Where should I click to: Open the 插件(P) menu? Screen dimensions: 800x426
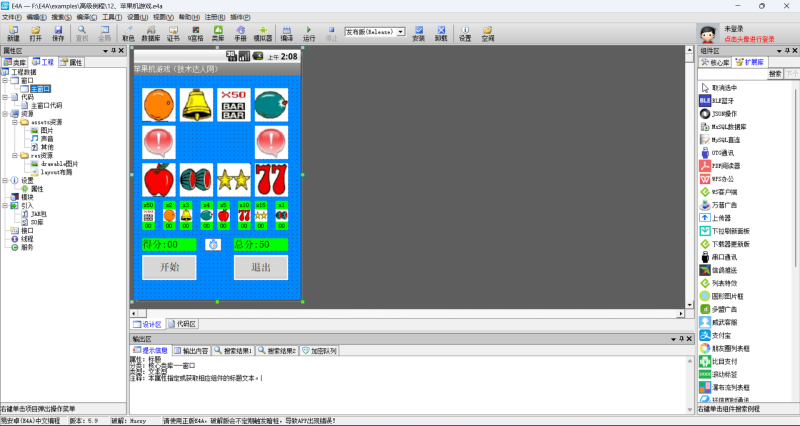[x=240, y=17]
